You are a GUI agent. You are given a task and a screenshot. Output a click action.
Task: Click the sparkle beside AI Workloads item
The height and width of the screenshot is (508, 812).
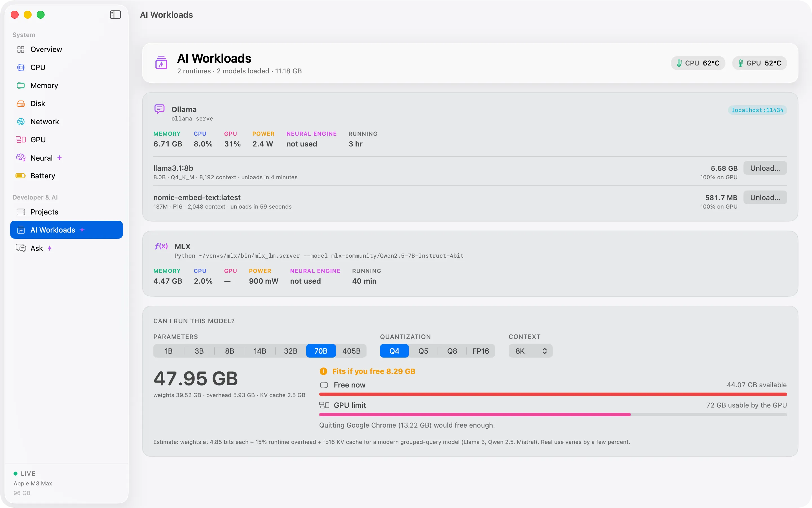(x=82, y=230)
